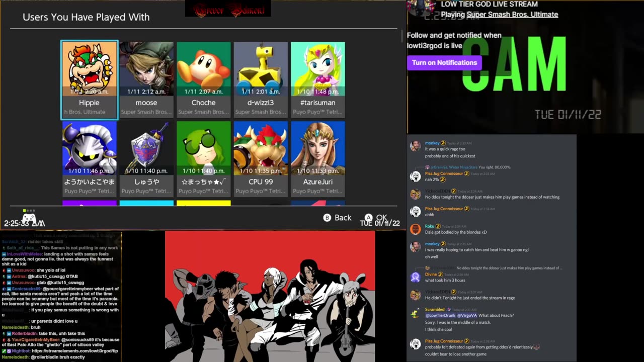
Task: Click YickadeEDEN avatar beside 'No ddos tonight'
Action: coord(415,194)
